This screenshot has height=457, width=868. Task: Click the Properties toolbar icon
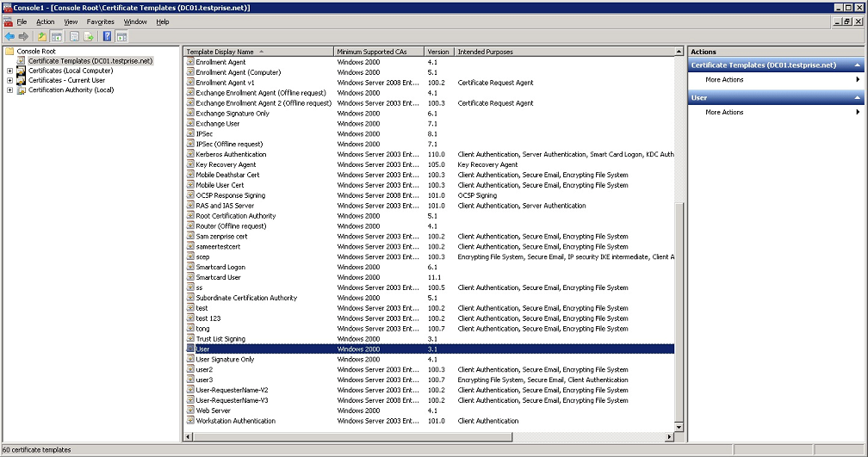pos(74,36)
